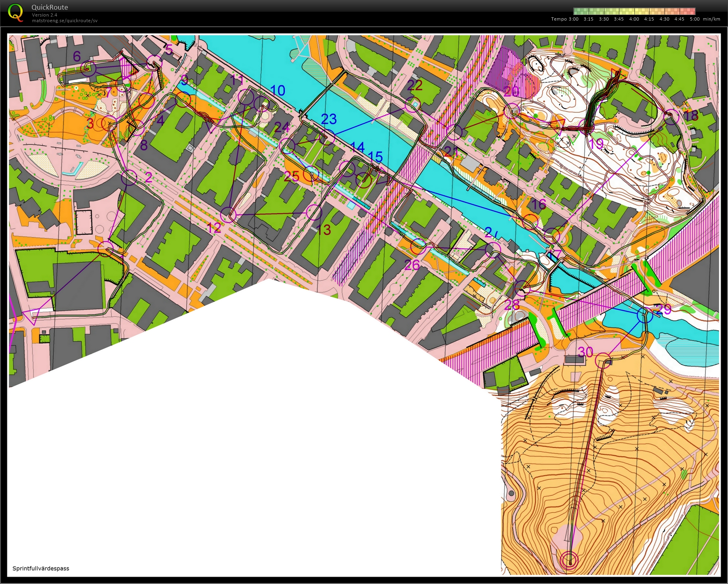Screen dimensions: 728x584
Task: Click the control number 23 label
Action: point(329,119)
